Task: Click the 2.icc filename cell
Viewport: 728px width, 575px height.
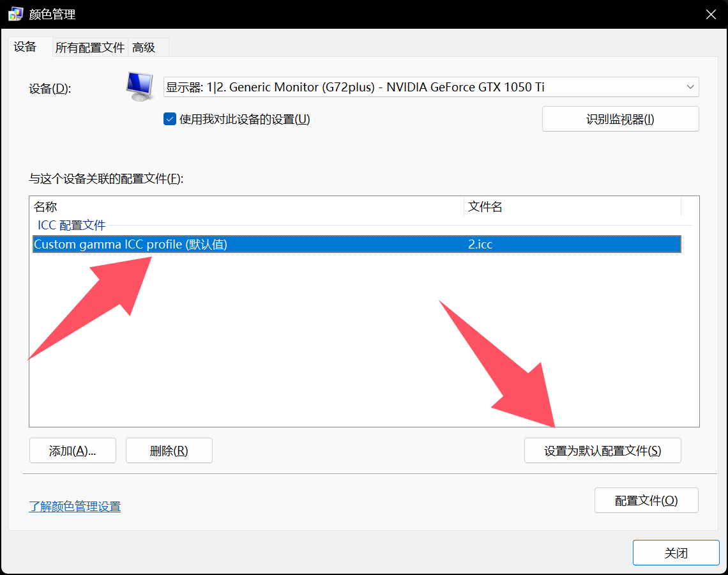Action: click(x=480, y=244)
